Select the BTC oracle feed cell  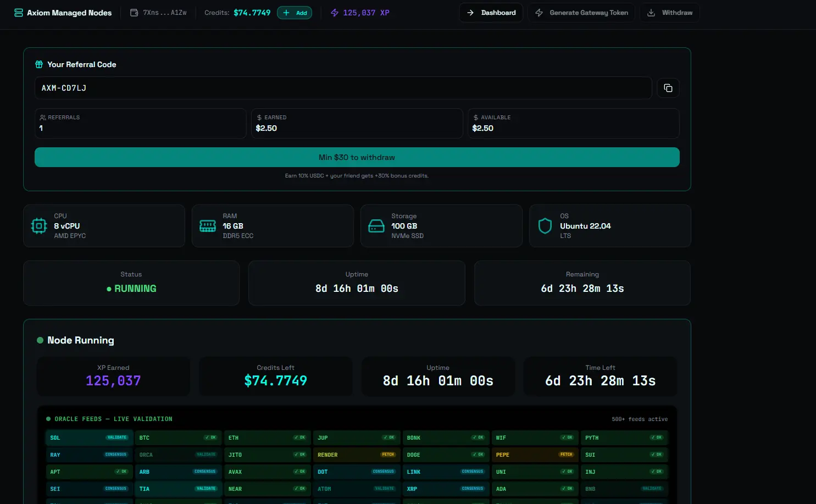[x=179, y=438]
